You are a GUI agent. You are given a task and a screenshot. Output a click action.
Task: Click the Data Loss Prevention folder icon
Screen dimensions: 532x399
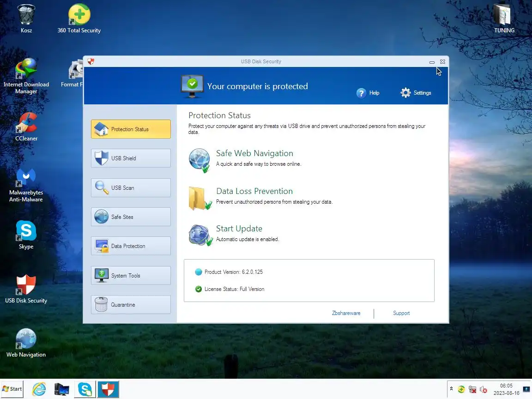pyautogui.click(x=200, y=198)
